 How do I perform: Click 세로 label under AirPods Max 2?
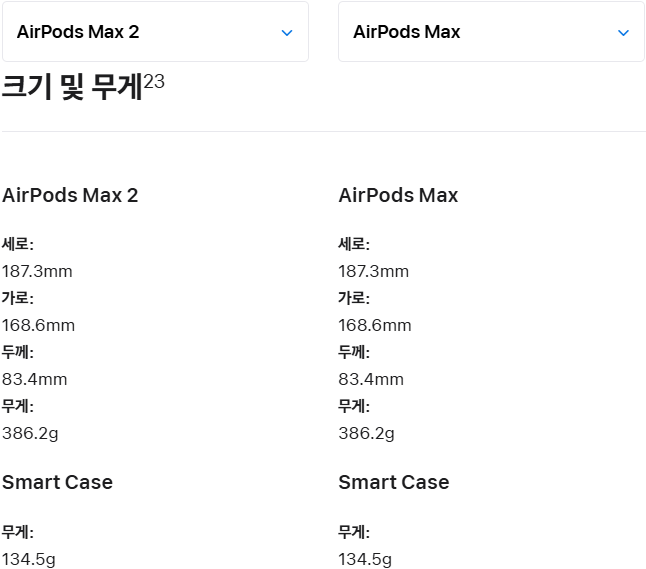point(17,244)
